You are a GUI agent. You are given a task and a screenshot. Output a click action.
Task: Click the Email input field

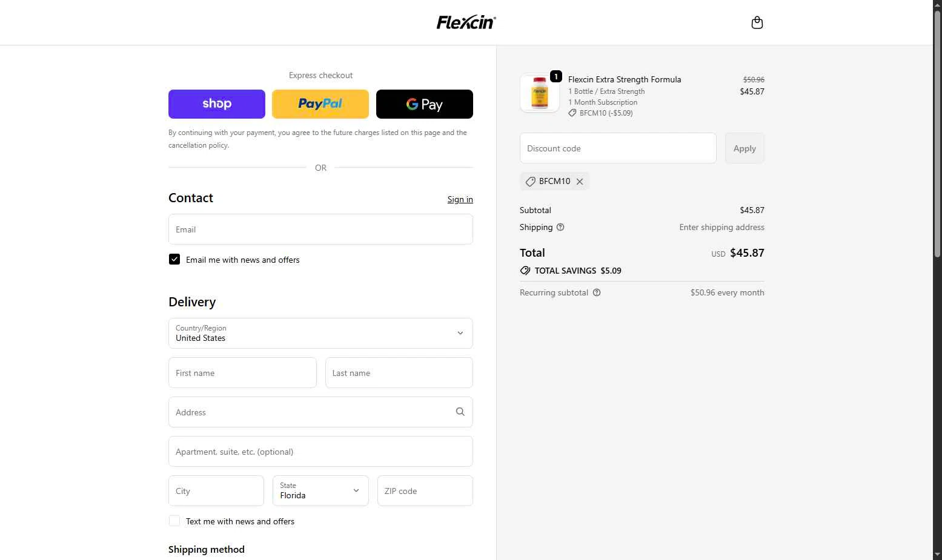click(x=320, y=229)
